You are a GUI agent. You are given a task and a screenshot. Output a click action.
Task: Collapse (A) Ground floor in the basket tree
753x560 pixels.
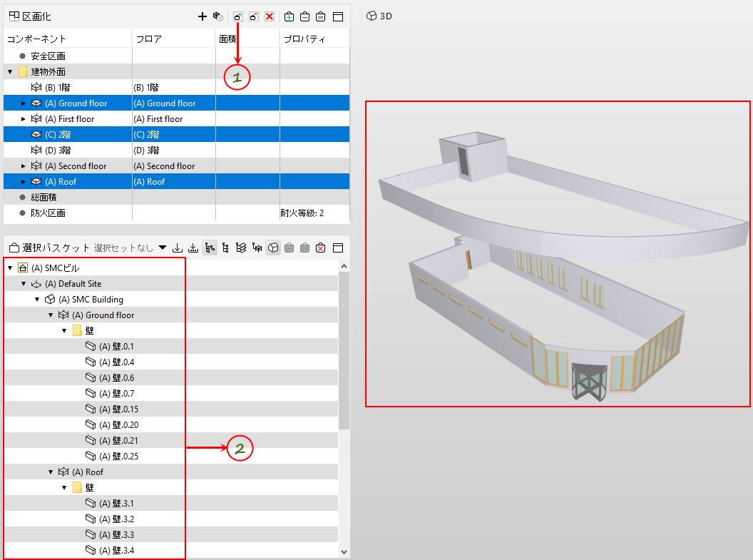pos(51,315)
